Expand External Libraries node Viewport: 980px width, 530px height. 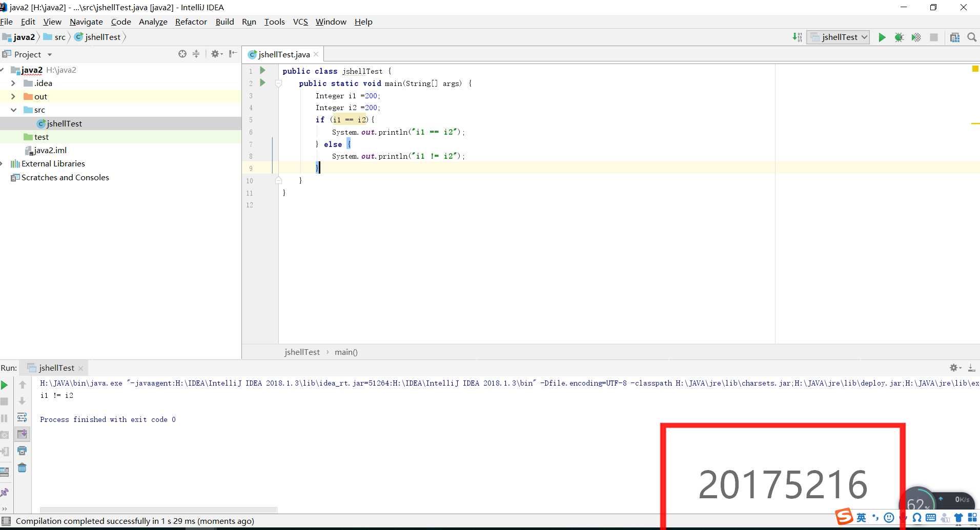[2, 164]
